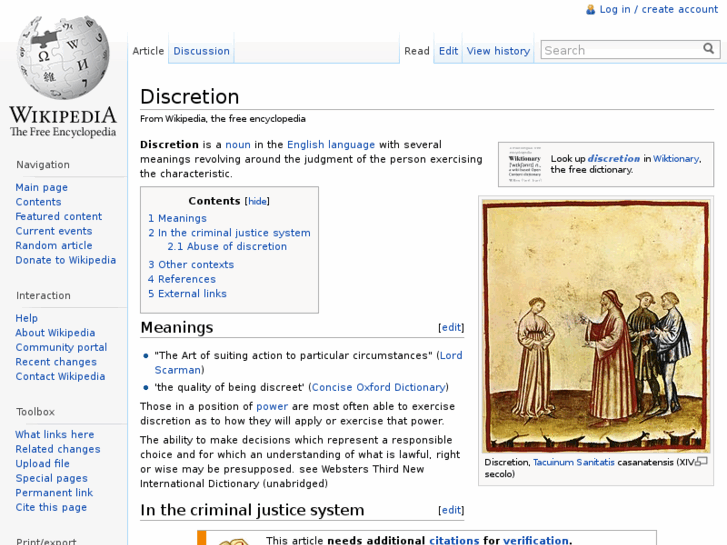Switch to the Article tab

148,51
